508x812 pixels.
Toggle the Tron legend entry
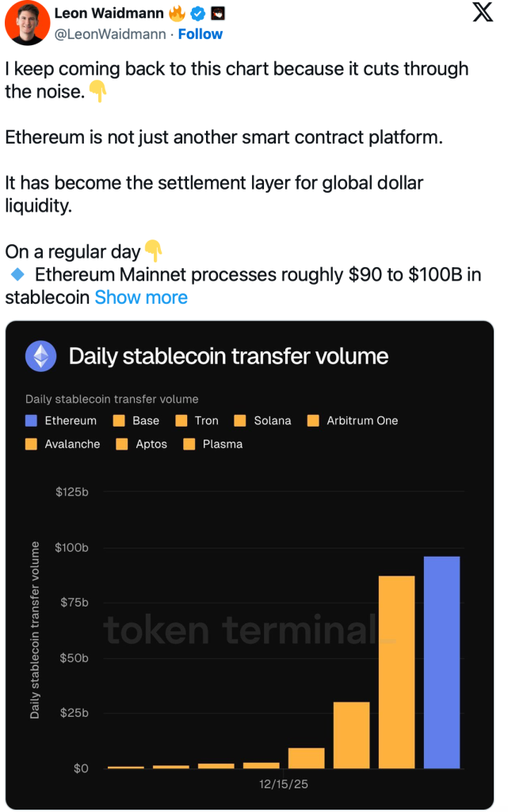(197, 421)
